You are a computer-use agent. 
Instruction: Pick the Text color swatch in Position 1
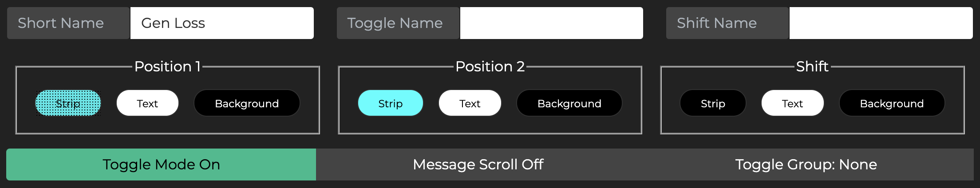tap(147, 103)
